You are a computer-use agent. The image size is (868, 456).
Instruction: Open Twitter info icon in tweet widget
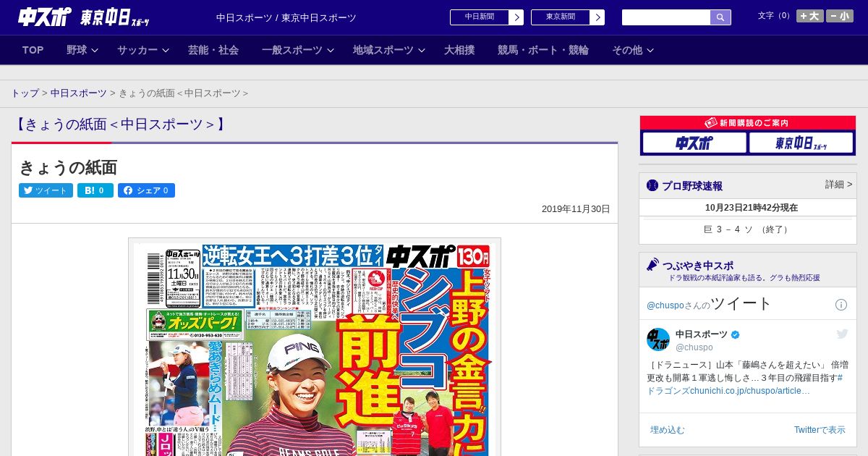pyautogui.click(x=841, y=305)
